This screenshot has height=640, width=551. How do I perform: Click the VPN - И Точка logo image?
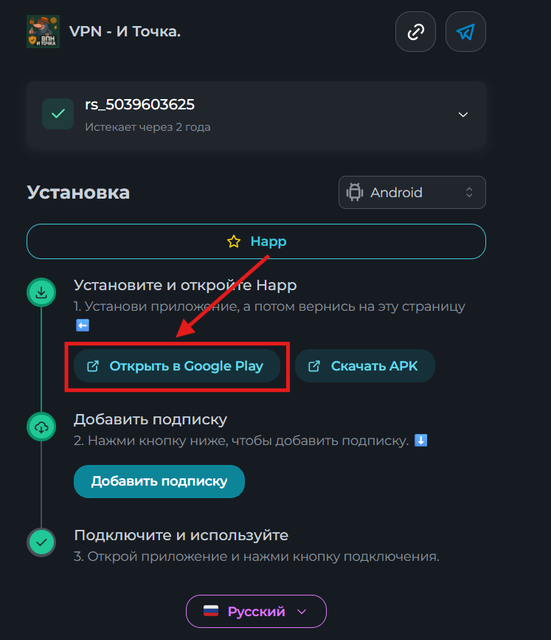[43, 32]
